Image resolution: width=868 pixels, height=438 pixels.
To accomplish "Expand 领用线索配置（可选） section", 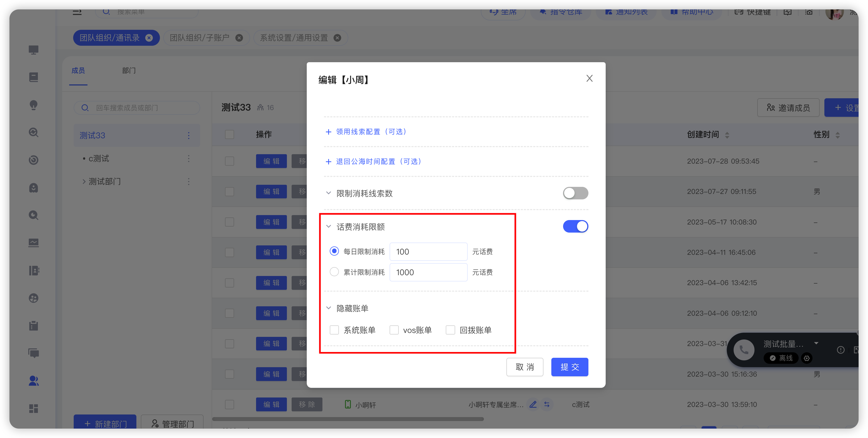I will coord(366,132).
